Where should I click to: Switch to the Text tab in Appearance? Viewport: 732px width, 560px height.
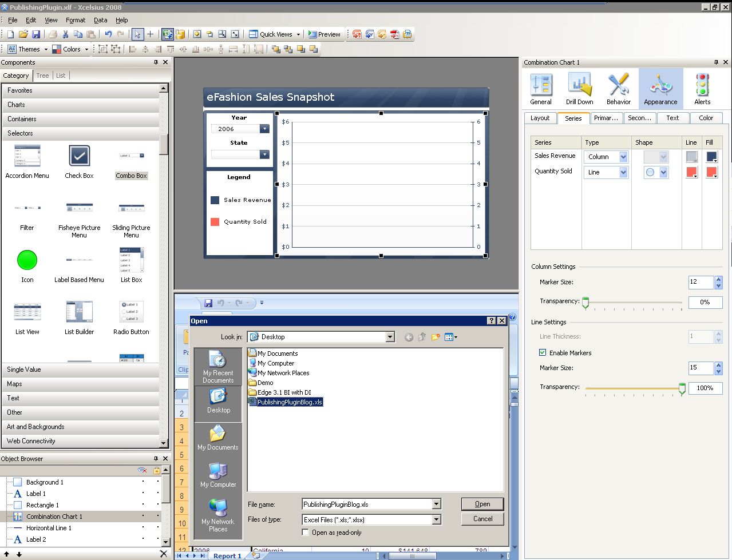click(x=672, y=118)
